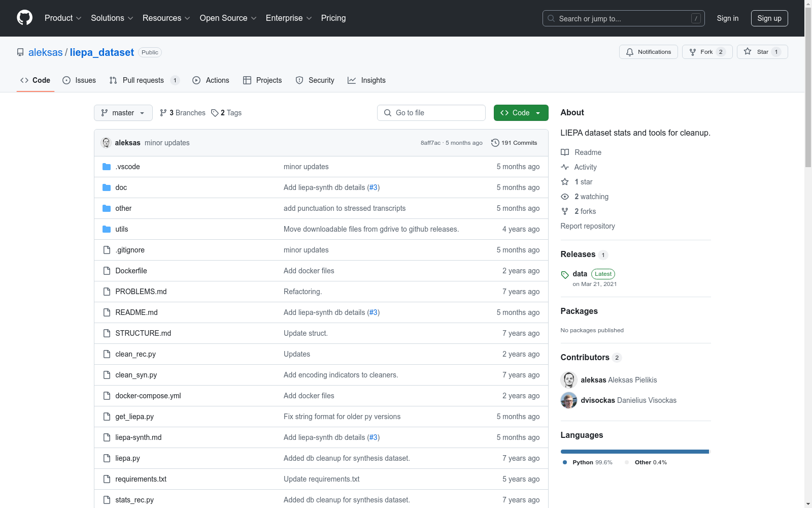
Task: Click the file icon beside README.md
Action: click(107, 312)
